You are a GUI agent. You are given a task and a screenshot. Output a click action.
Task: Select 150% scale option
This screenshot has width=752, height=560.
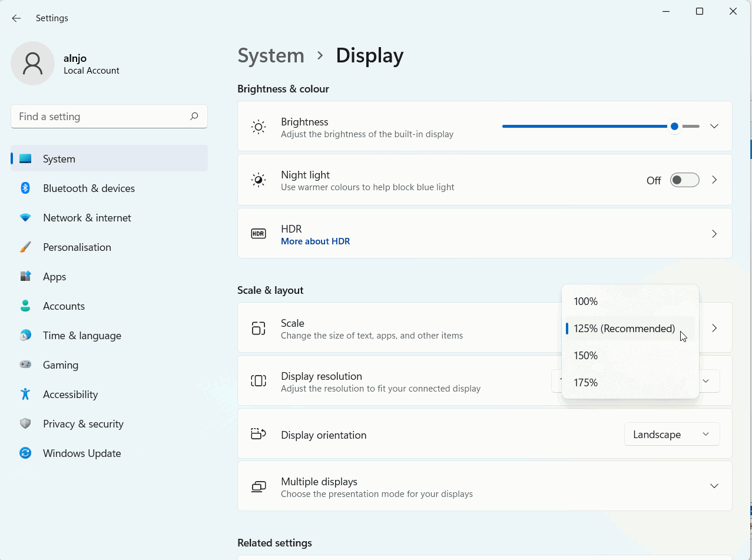[x=630, y=356]
